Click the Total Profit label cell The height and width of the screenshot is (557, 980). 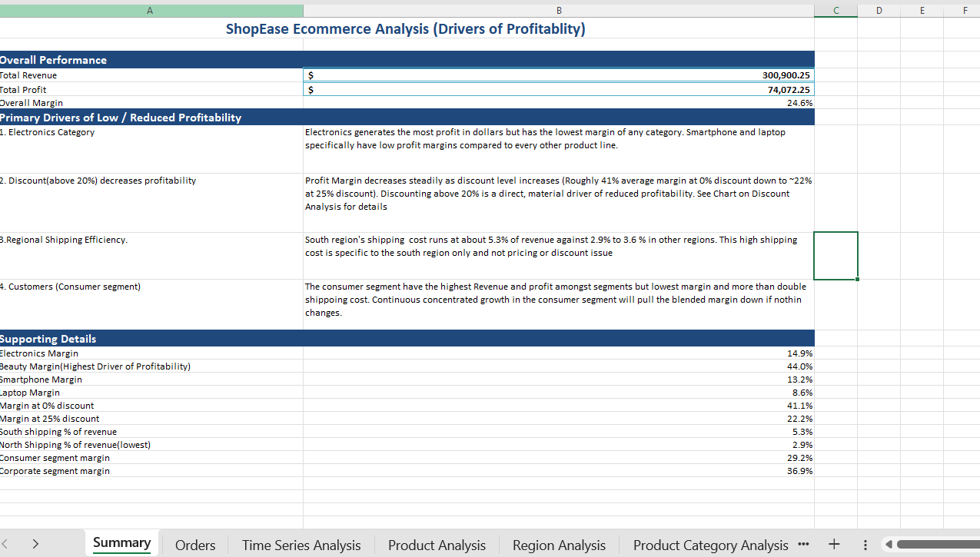pyautogui.click(x=151, y=89)
